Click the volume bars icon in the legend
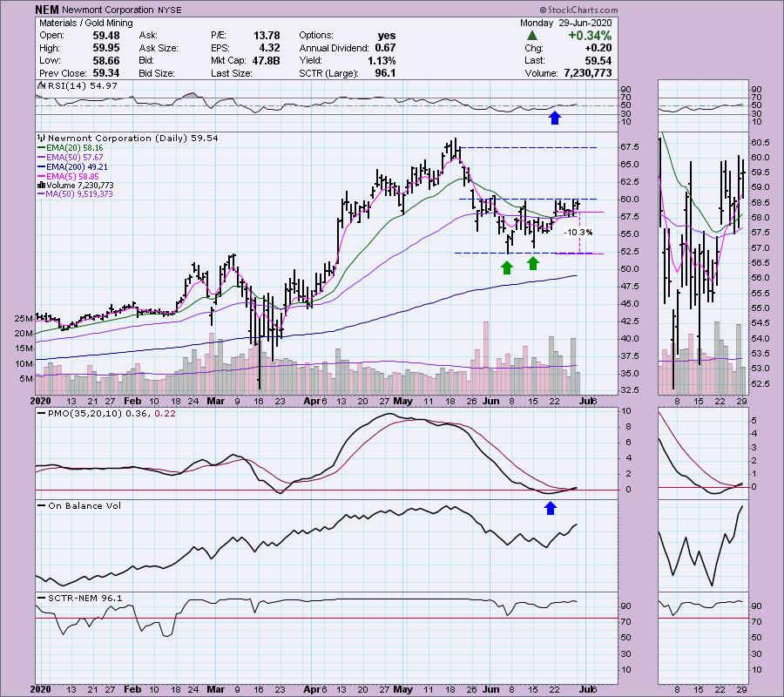 (42, 185)
